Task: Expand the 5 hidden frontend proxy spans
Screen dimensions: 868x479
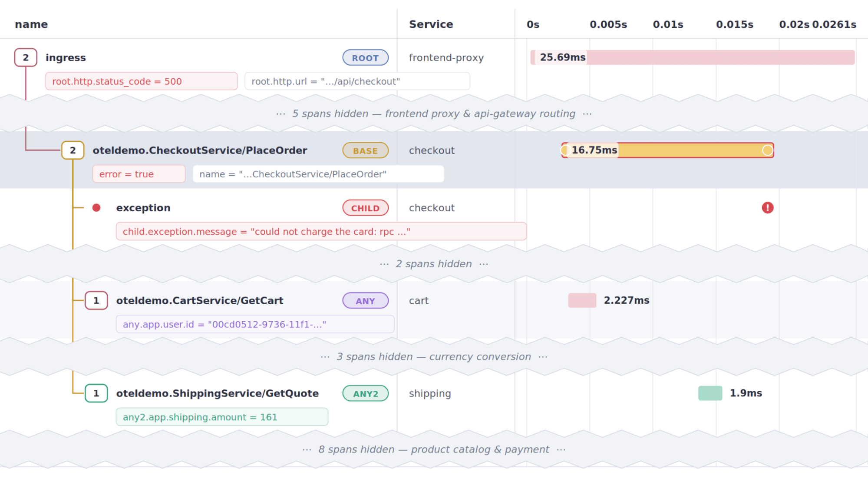Action: point(434,113)
